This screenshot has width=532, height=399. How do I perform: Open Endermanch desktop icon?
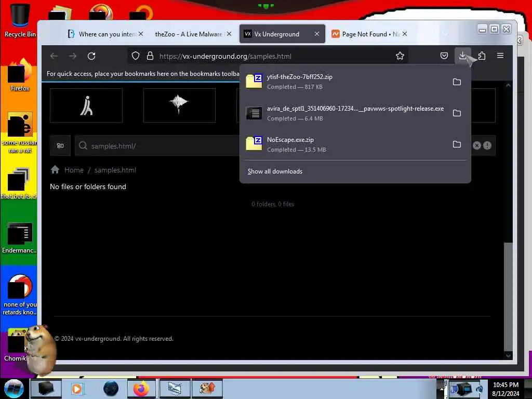(20, 238)
